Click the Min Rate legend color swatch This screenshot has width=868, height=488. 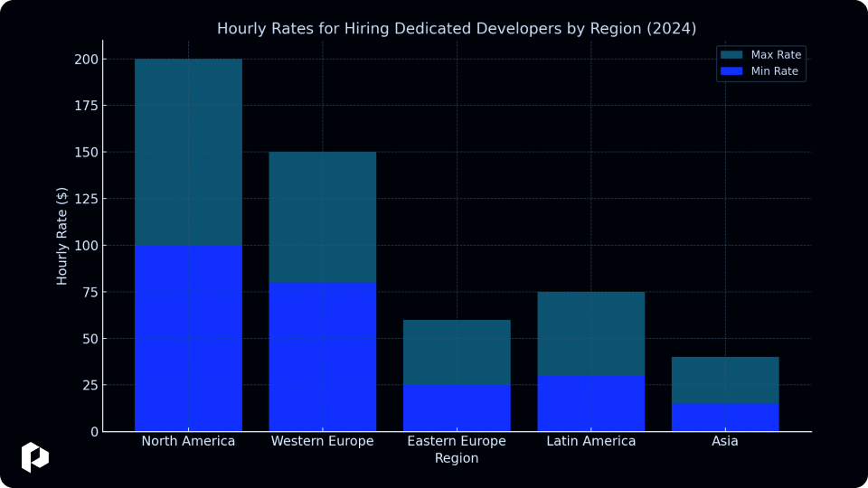click(731, 70)
